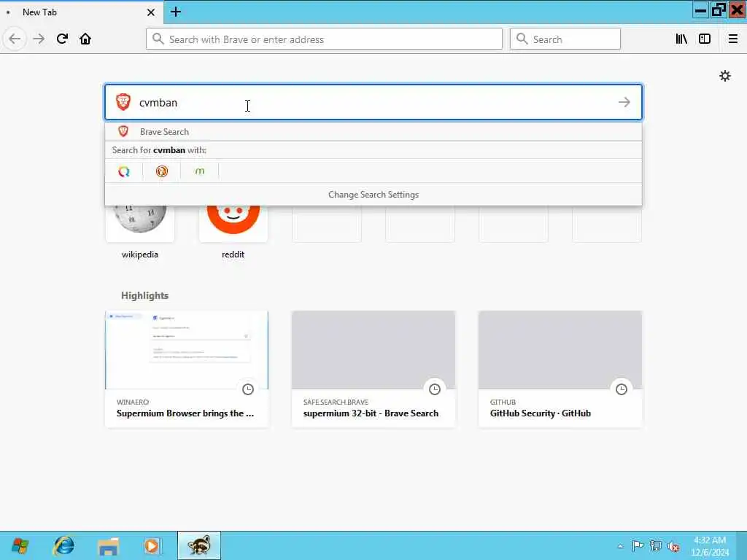Click into the toolbar Search box
The width and height of the screenshot is (747, 560).
[565, 39]
